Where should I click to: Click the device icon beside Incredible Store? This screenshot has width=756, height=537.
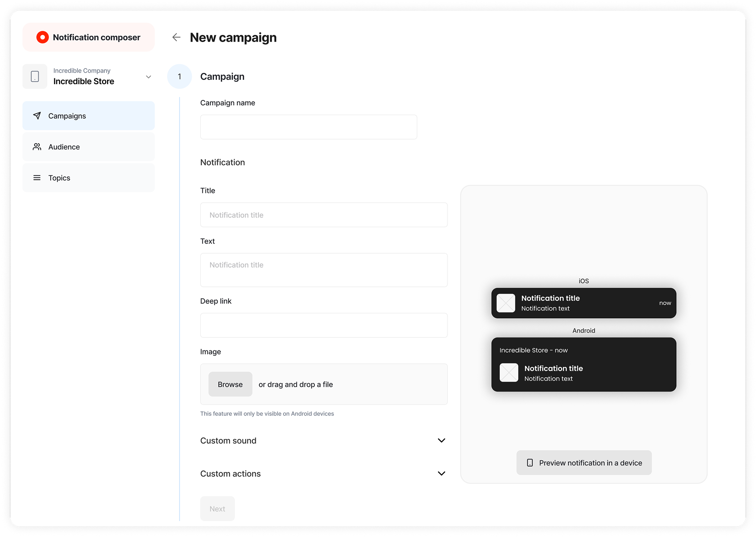point(35,77)
